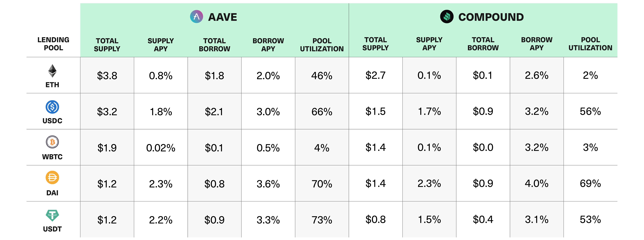Click the $2.7 Compound ETH supply cell
This screenshot has width=644, height=240.
(375, 75)
